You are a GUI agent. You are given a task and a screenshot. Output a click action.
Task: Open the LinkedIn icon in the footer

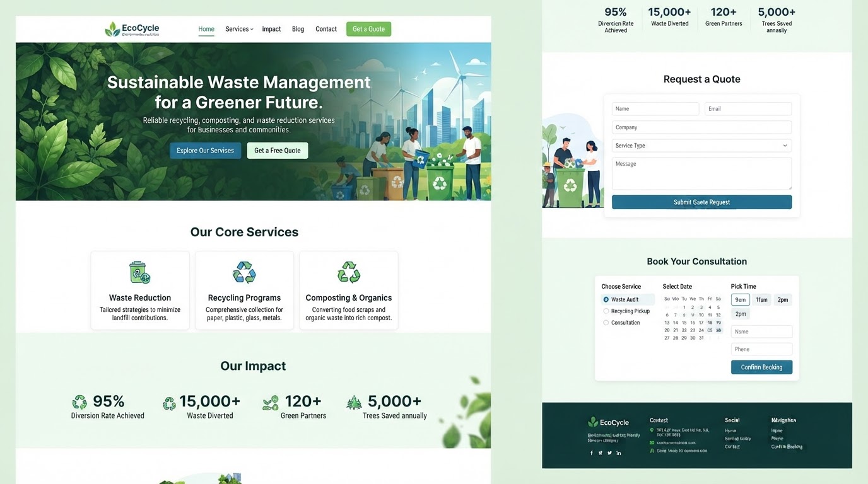(619, 453)
